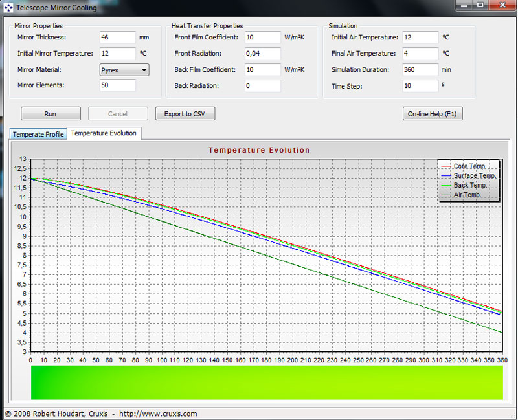Click the 'Mirror Thickness:' label
This screenshot has width=518, height=420.
(41, 38)
